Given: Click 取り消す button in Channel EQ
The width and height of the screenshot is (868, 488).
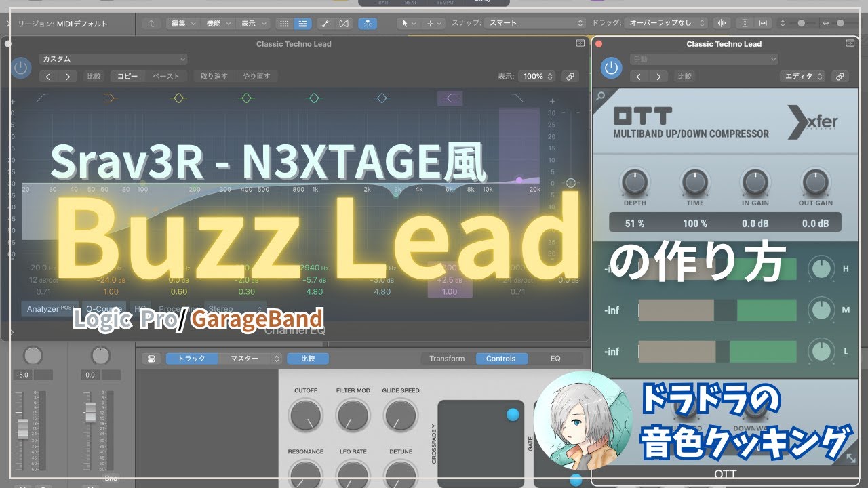Looking at the screenshot, I should (214, 77).
